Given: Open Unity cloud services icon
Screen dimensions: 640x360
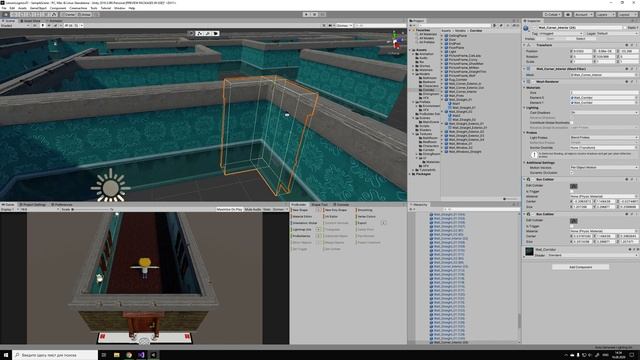Looking at the screenshot, I should tap(568, 14).
